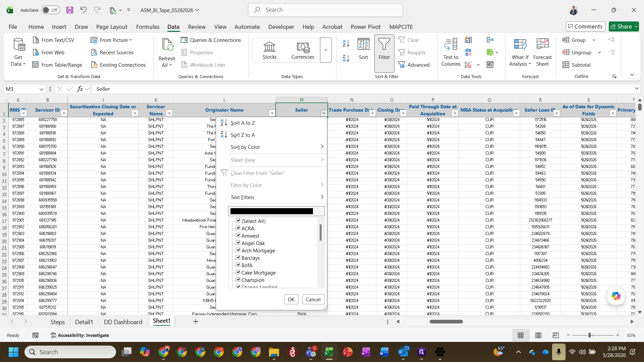Click From Text/CSV import icon
This screenshot has width=644, height=362.
click(x=36, y=40)
